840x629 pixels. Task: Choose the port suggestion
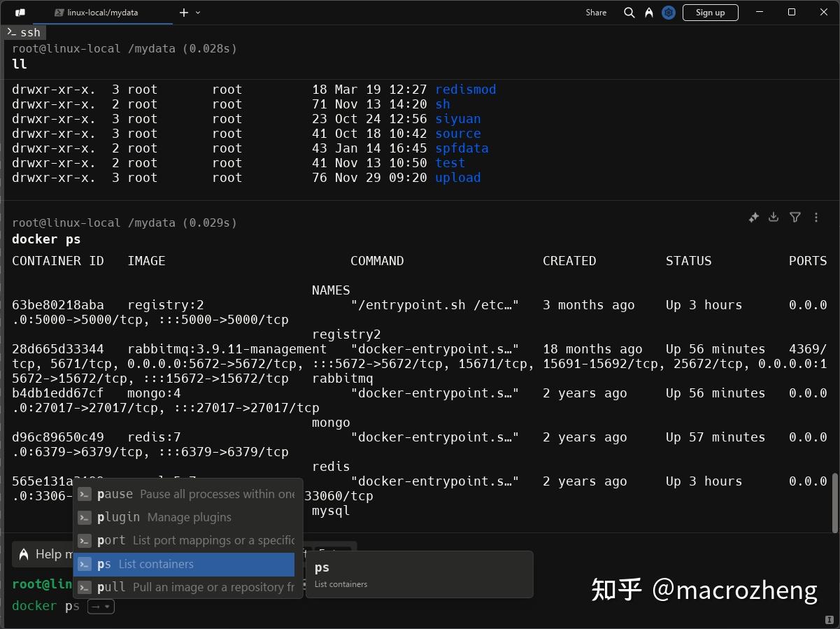pyautogui.click(x=185, y=540)
